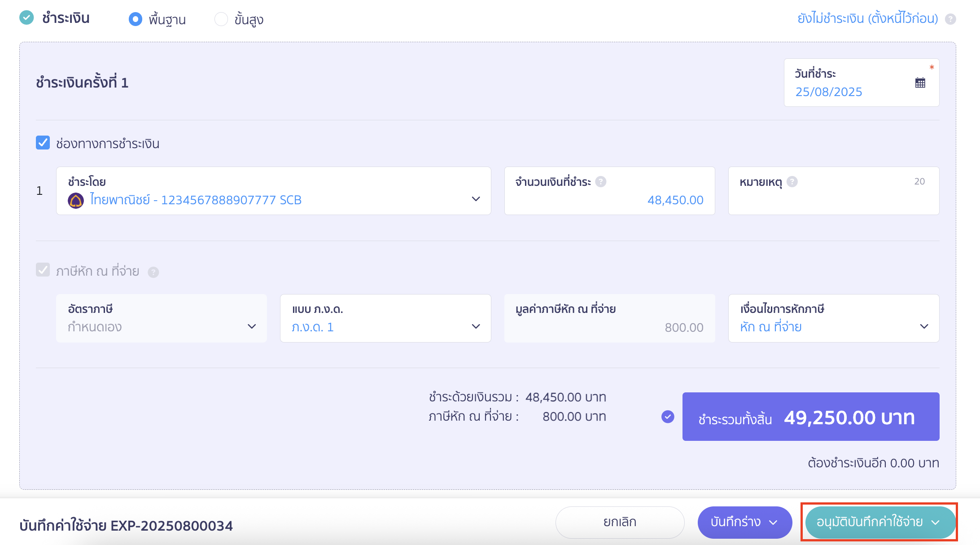This screenshot has width=980, height=545.
Task: Click ยังไม่ชำระเงิน (ตั้งหนี้ไว้ก่อน) link
Action: (867, 18)
